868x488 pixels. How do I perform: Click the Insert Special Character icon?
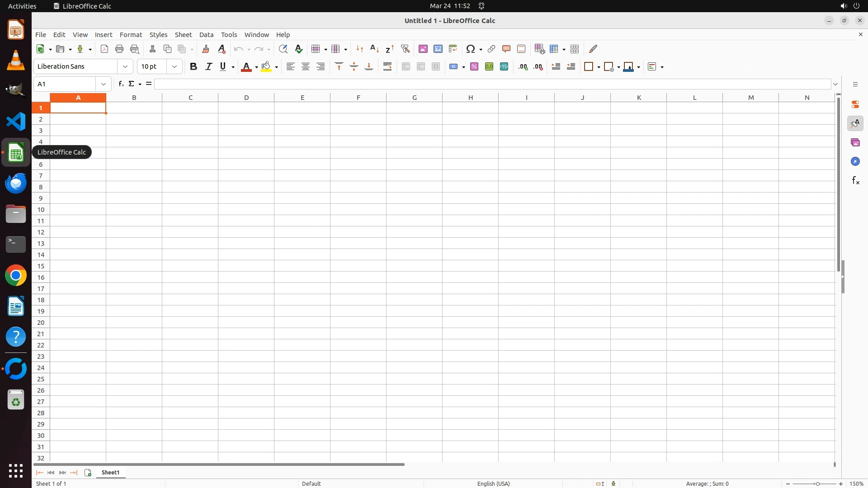471,49
